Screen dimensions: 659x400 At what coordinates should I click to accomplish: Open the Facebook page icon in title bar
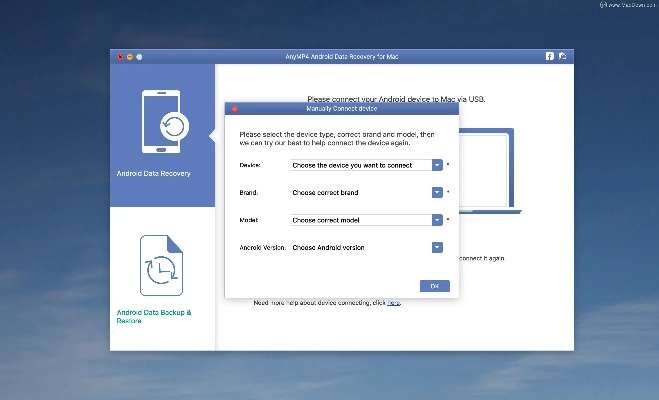click(550, 57)
